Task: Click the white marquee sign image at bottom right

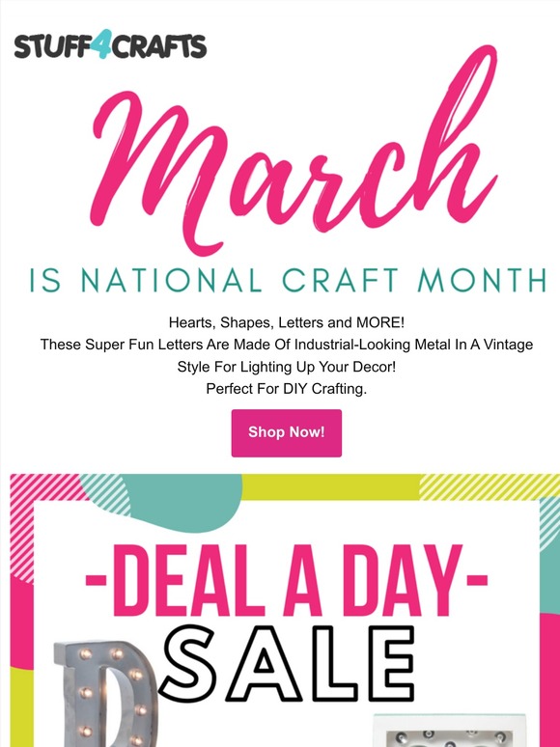Action: pyautogui.click(x=450, y=731)
